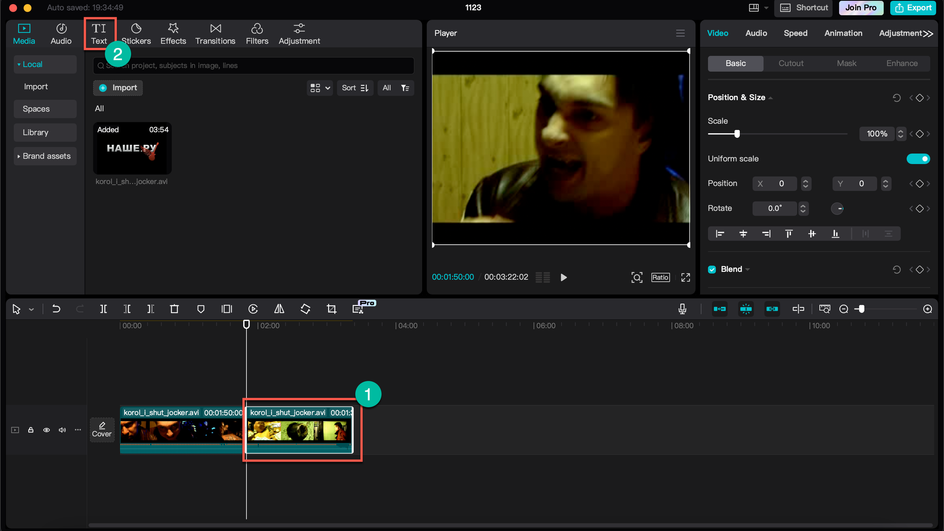Open the Speed tab
Screen dimensions: 944x531
795,33
